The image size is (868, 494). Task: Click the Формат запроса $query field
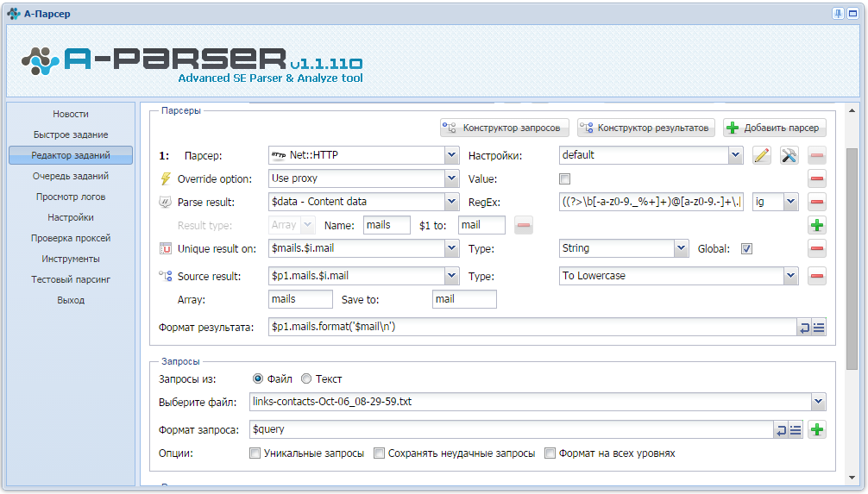click(512, 429)
